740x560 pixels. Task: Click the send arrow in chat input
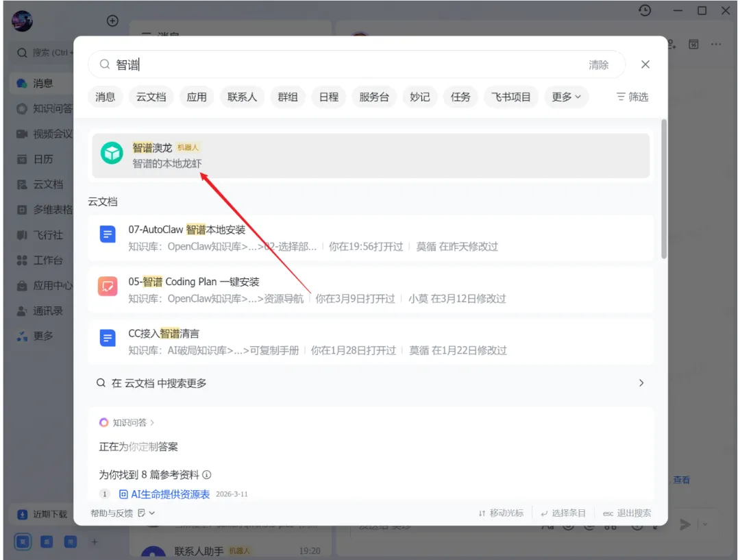[684, 524]
